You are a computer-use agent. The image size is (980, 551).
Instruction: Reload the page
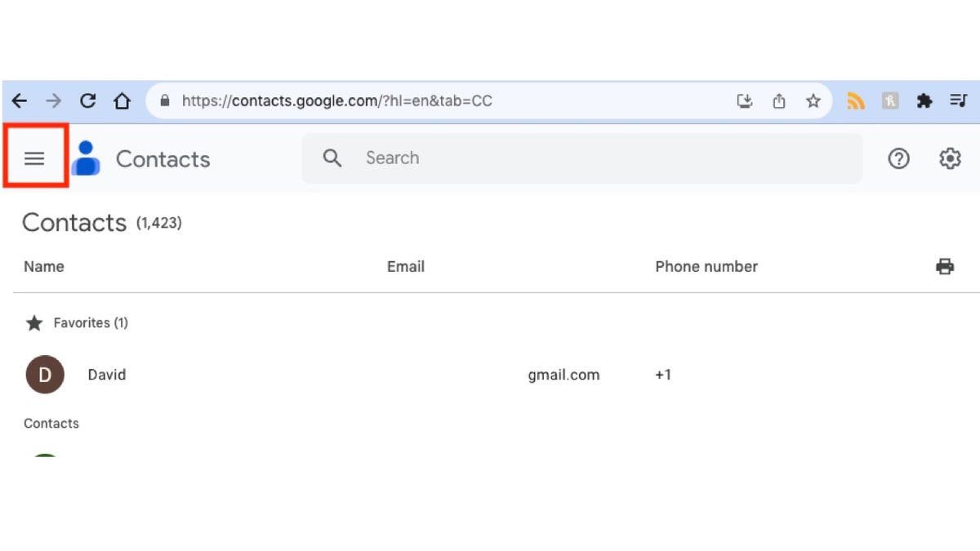click(x=88, y=101)
